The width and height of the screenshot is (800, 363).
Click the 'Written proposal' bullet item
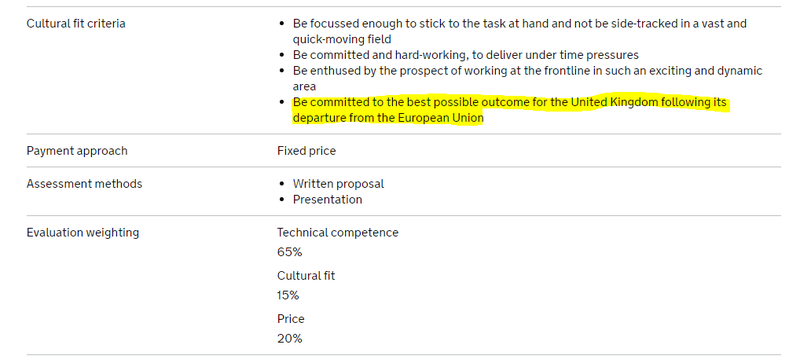(338, 183)
